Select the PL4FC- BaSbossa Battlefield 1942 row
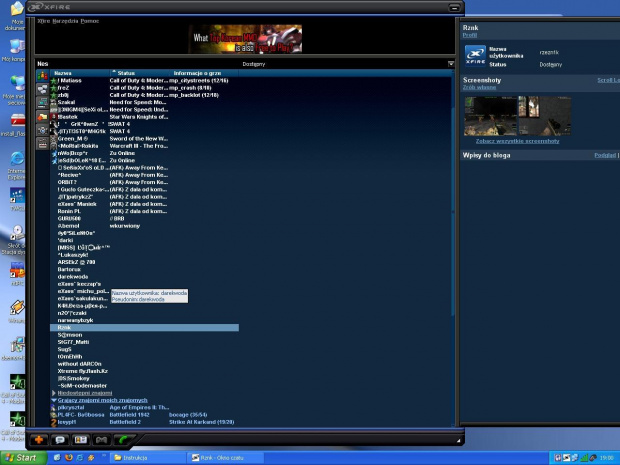The height and width of the screenshot is (465, 620). 144,415
